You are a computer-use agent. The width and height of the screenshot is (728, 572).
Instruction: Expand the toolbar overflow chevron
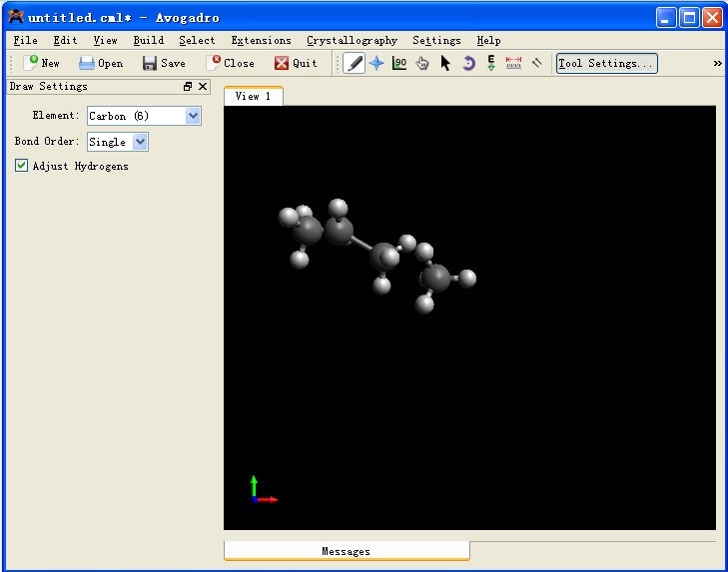(717, 63)
